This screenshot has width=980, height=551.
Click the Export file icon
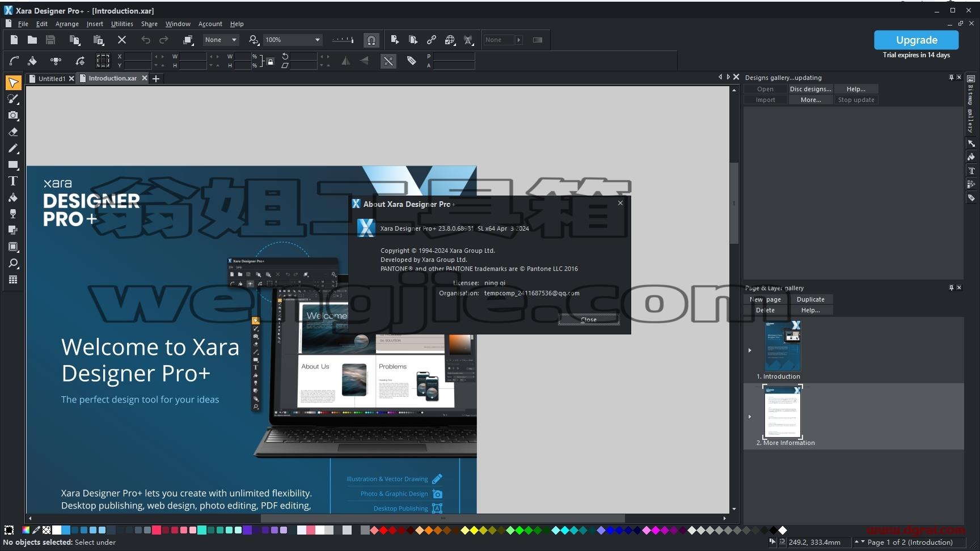395,40
